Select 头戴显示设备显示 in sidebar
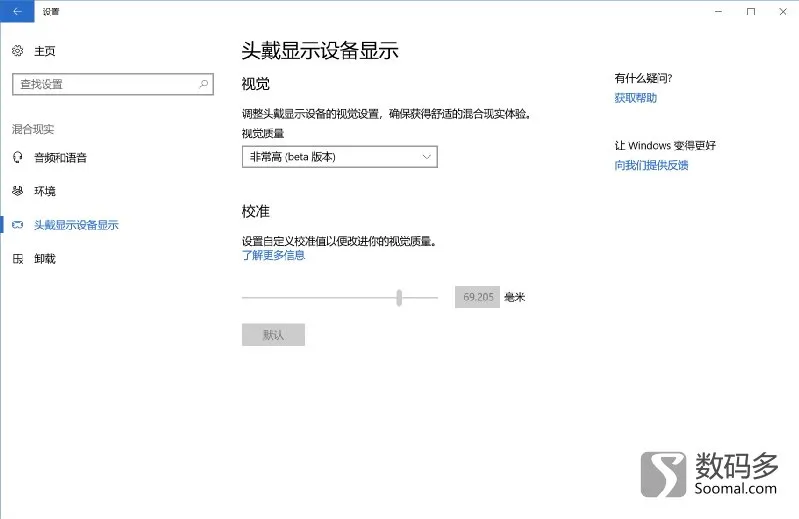The height and width of the screenshot is (519, 799). (x=76, y=225)
